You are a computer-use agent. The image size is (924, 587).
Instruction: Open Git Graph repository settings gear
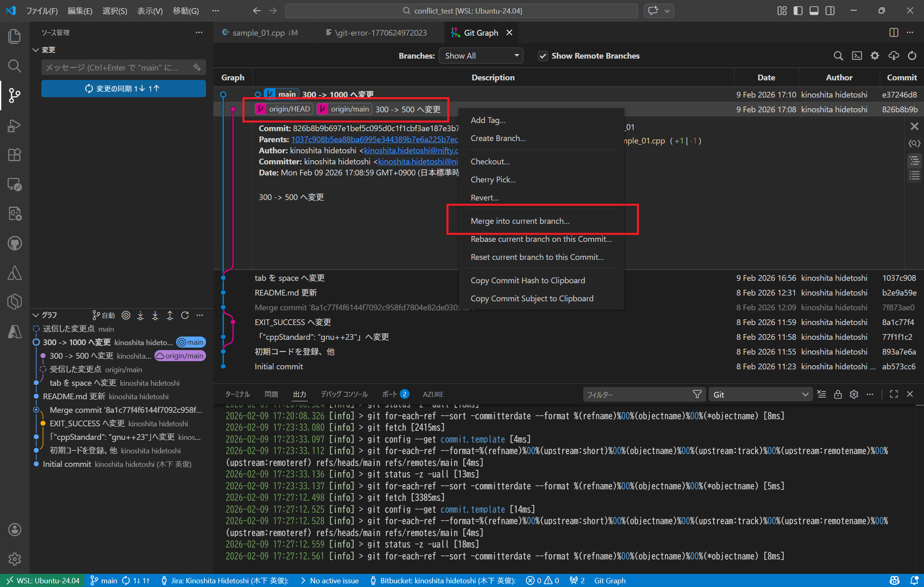pyautogui.click(x=874, y=56)
